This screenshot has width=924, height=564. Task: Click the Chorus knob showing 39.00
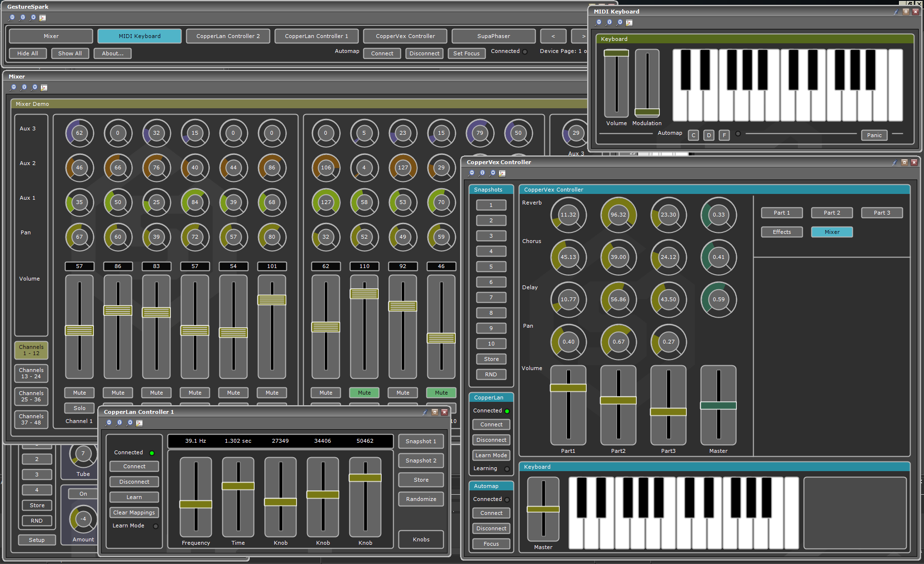(618, 257)
